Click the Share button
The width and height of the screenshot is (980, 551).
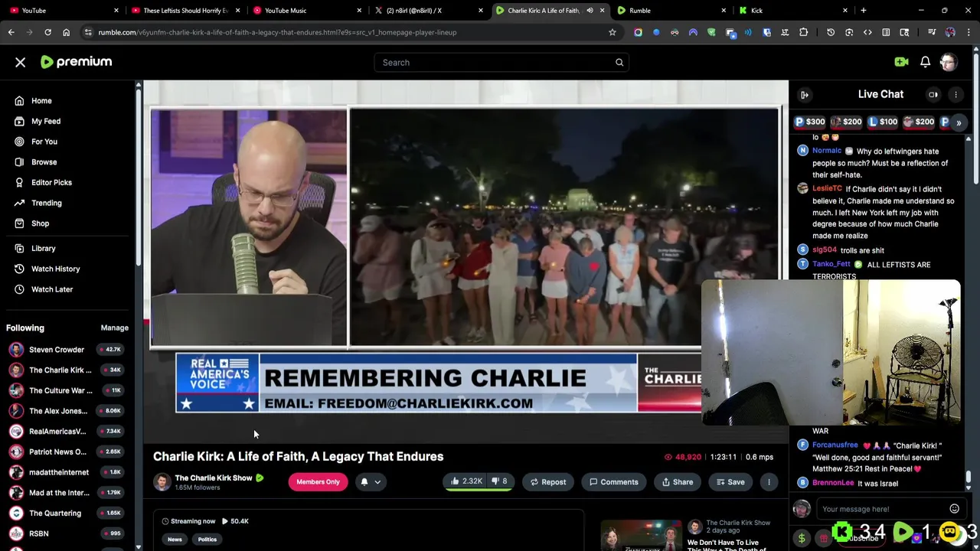pos(678,482)
